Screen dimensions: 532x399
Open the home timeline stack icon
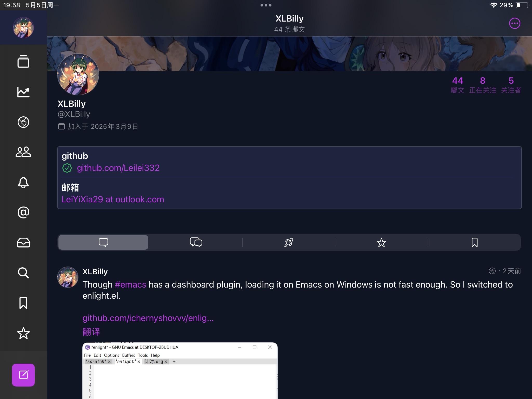point(23,61)
